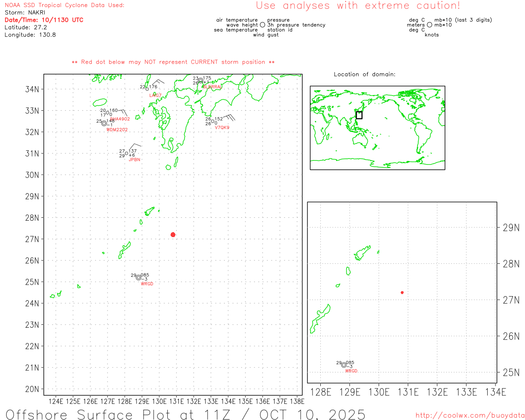Click the red WRGD label on the main map
The image size is (525, 420).
pos(147,284)
